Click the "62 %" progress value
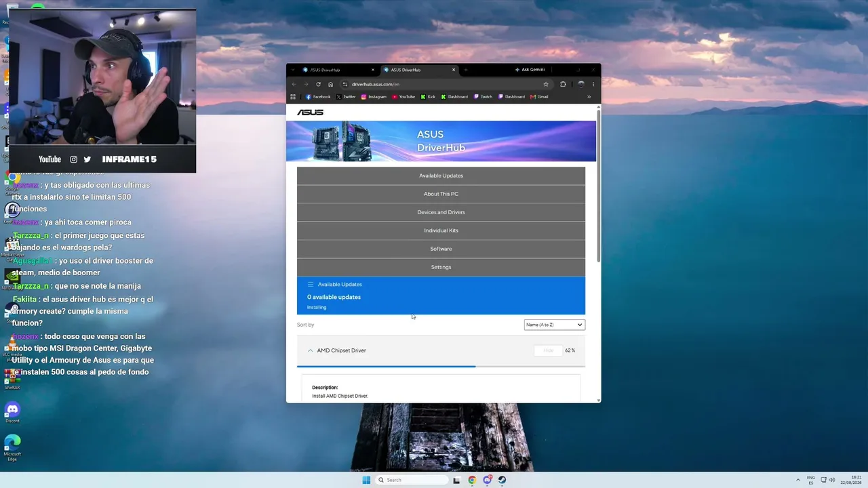Screen dimensions: 868x488 pos(570,350)
